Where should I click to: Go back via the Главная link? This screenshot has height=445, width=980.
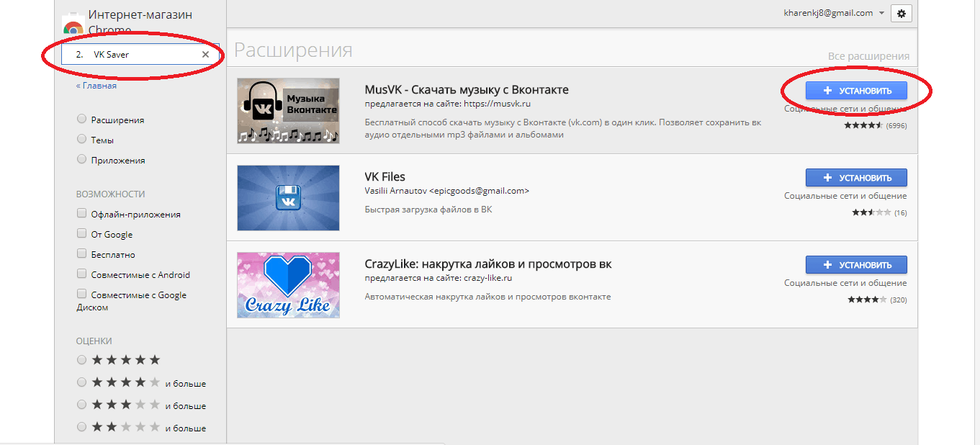pyautogui.click(x=96, y=86)
